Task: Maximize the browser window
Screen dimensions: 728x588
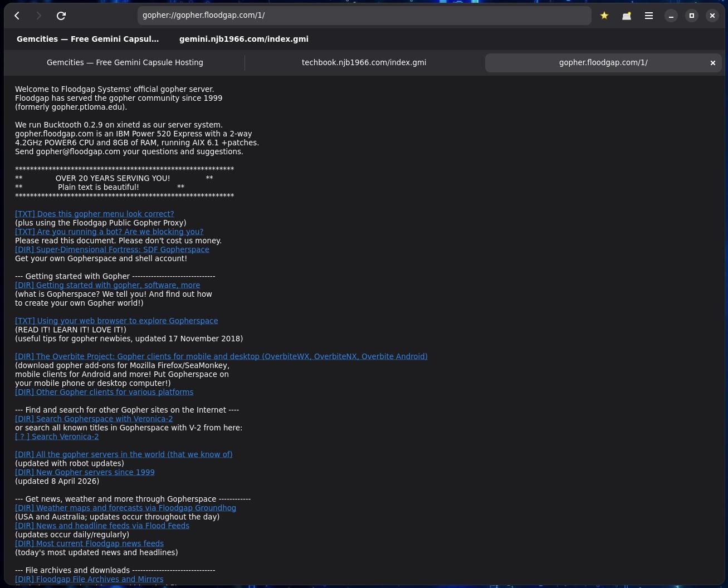Action: (x=692, y=16)
